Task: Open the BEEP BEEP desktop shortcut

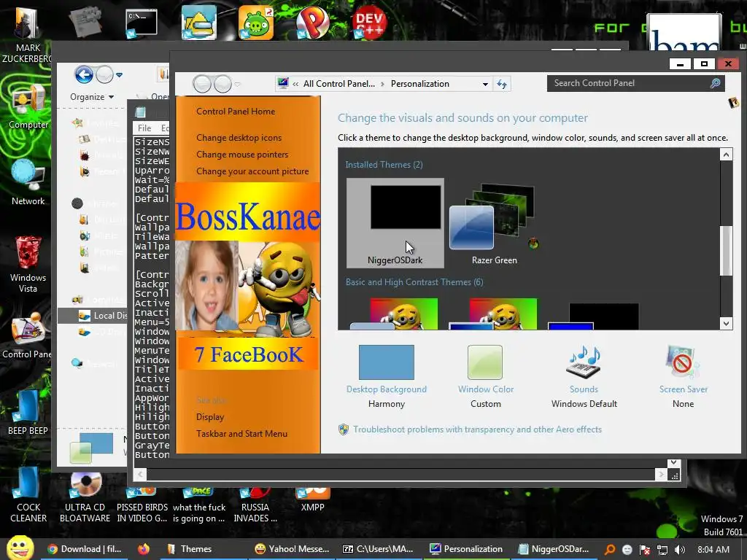Action: 28,412
